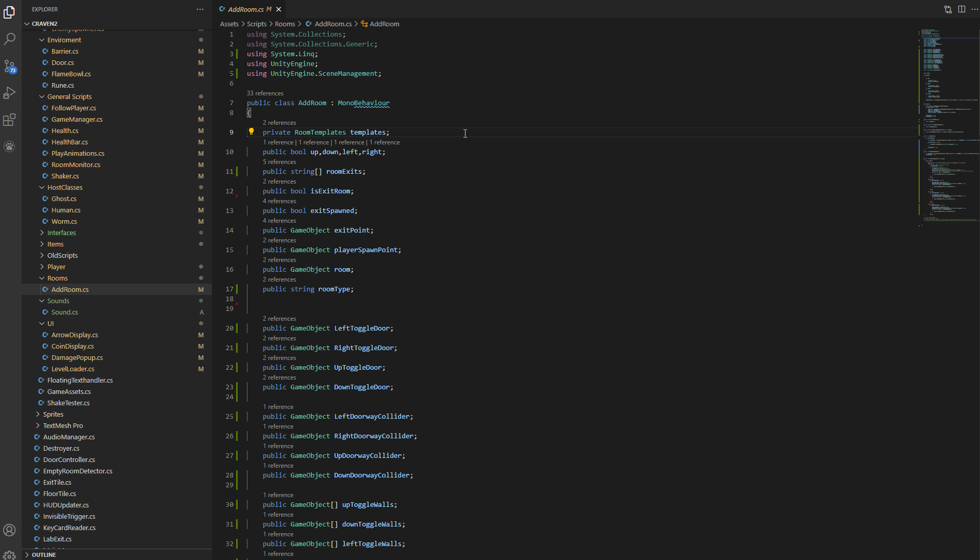Collapse the HostClasses folder
The image size is (980, 560).
tap(42, 187)
